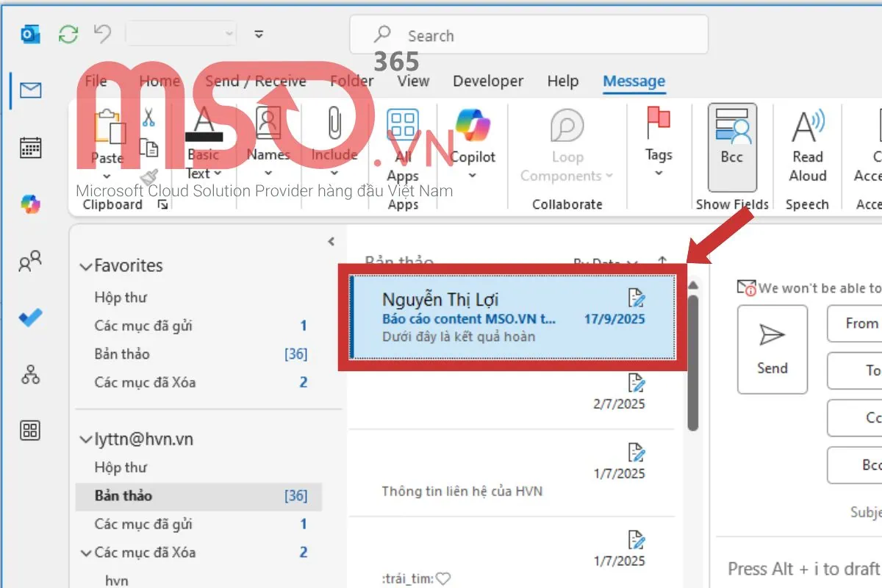
Task: Click the Send/Receive sync icon in title bar
Action: click(68, 35)
